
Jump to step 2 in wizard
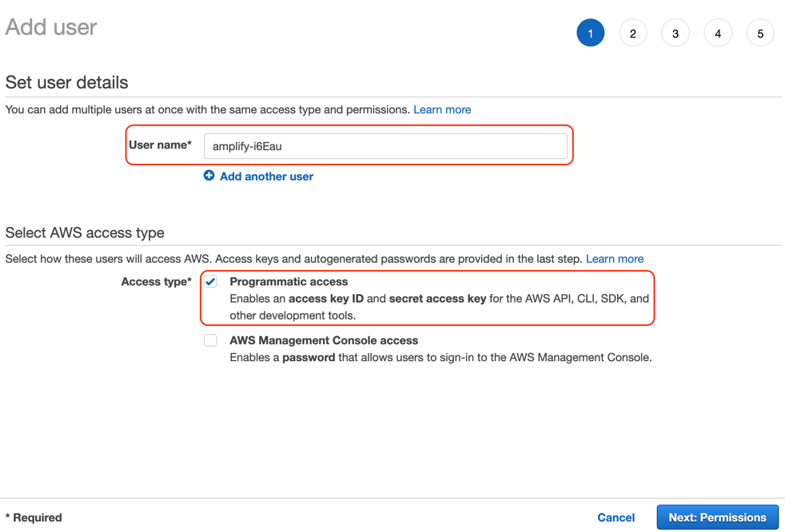point(633,33)
